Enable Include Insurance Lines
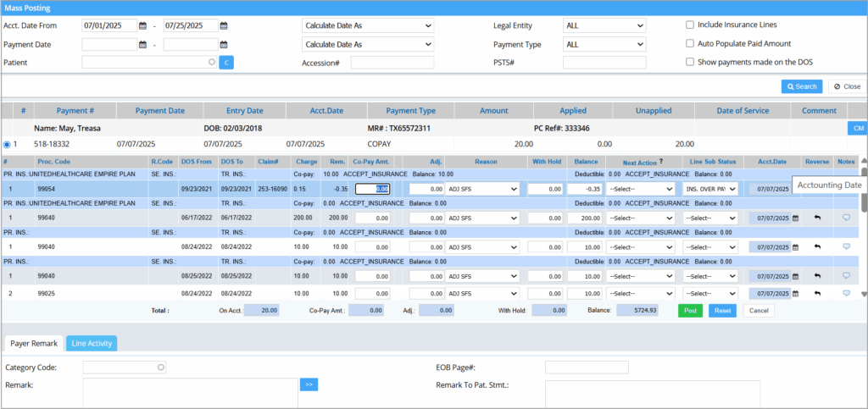 click(690, 25)
